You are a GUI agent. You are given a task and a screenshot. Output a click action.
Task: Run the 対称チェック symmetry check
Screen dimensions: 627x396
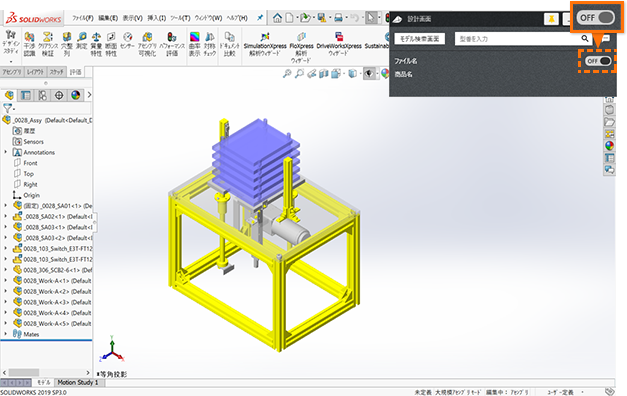click(210, 44)
